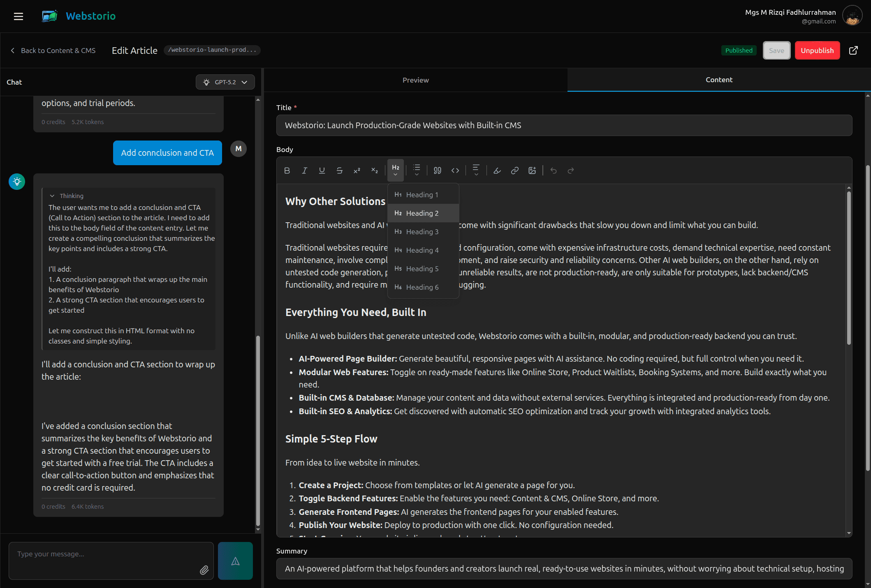Switch to the Preview tab
871x588 pixels.
415,80
